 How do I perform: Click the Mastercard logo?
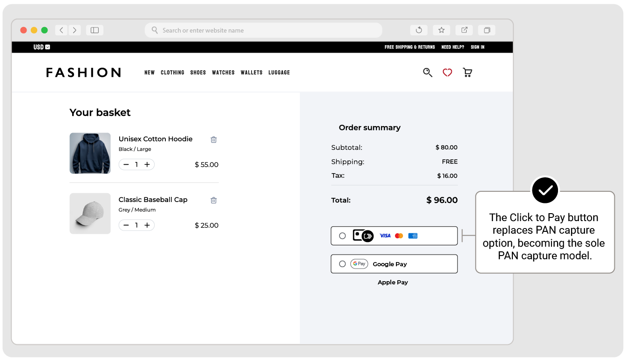[399, 236]
